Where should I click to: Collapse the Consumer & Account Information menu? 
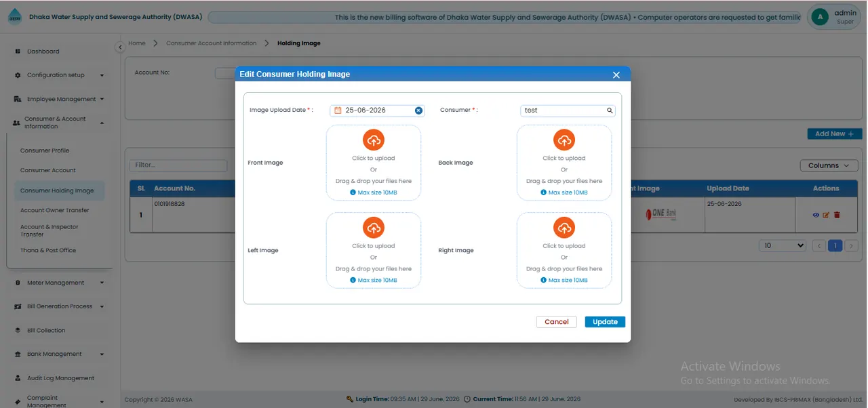(x=59, y=123)
